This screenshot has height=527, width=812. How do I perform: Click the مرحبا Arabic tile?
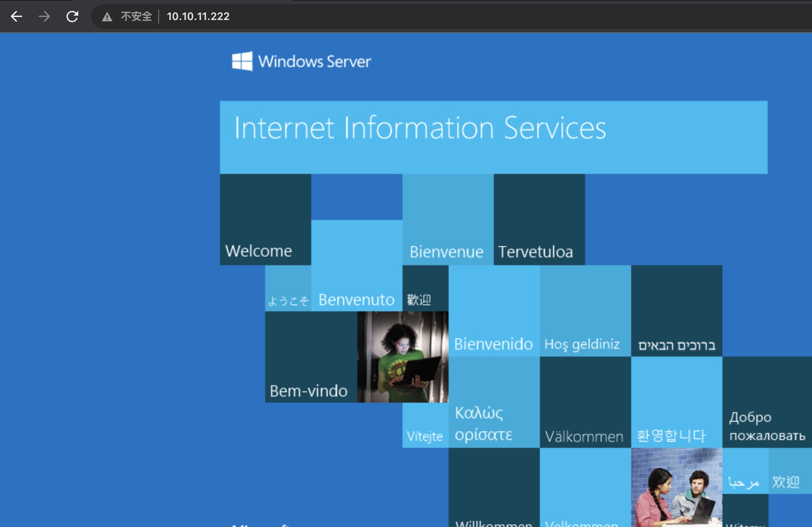(x=745, y=471)
